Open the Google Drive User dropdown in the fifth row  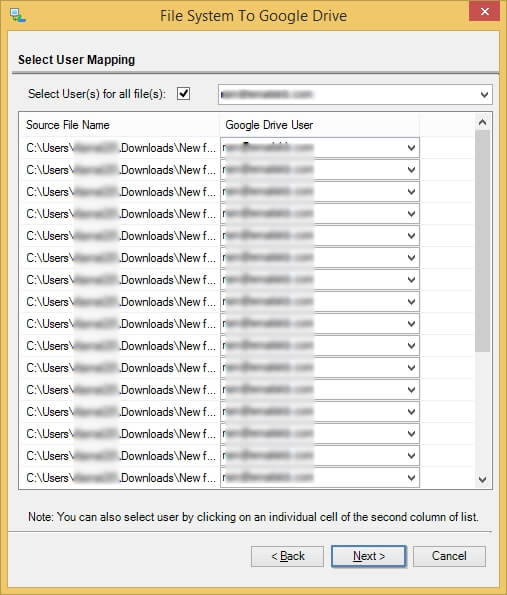[411, 236]
